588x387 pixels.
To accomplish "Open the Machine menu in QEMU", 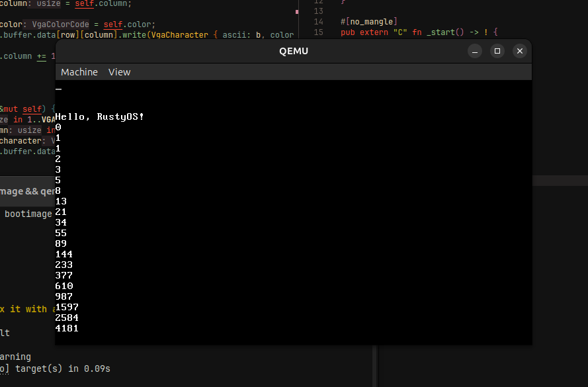I will click(x=79, y=72).
